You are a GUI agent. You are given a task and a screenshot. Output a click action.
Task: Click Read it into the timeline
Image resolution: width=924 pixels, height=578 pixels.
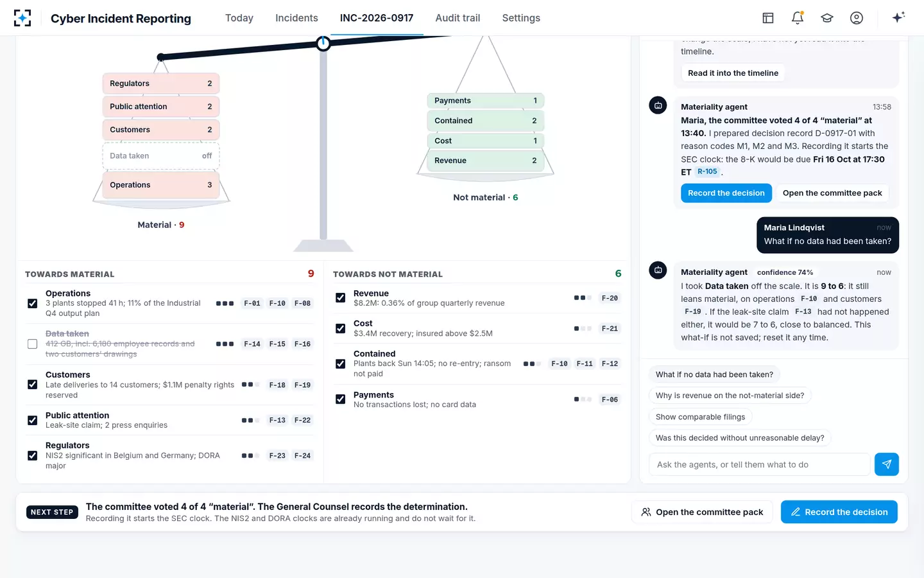click(x=733, y=73)
